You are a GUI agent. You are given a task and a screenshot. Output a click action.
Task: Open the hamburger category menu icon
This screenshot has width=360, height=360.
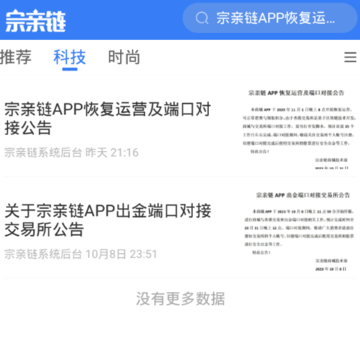pyautogui.click(x=350, y=57)
